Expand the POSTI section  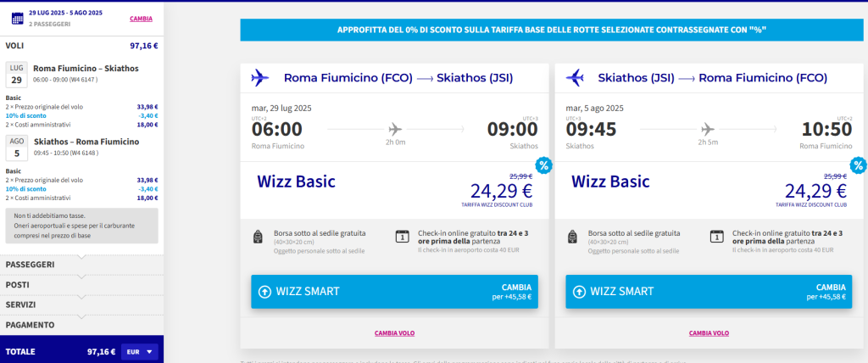[x=82, y=285]
